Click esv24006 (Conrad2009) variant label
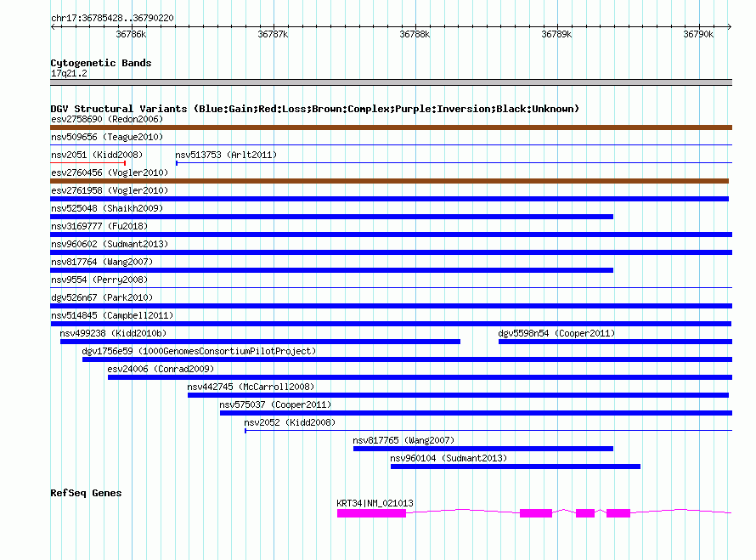Screen dimensions: 756x560 point(161,369)
